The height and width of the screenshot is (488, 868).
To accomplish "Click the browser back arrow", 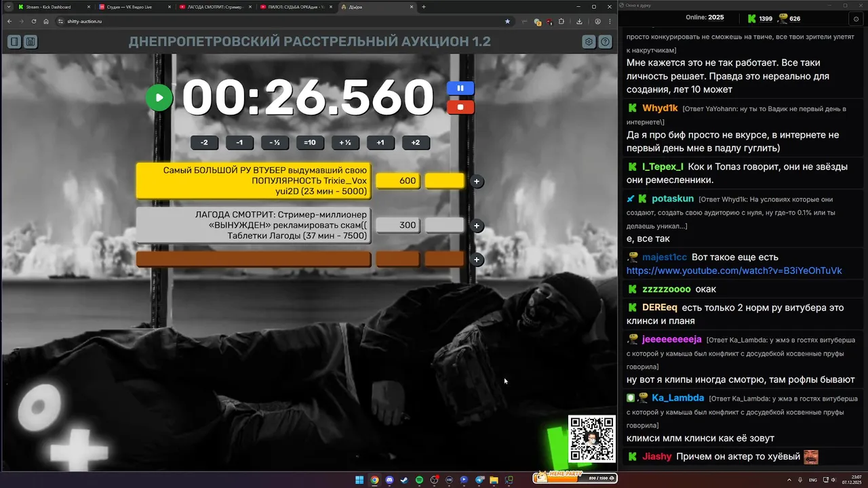I will click(x=9, y=21).
